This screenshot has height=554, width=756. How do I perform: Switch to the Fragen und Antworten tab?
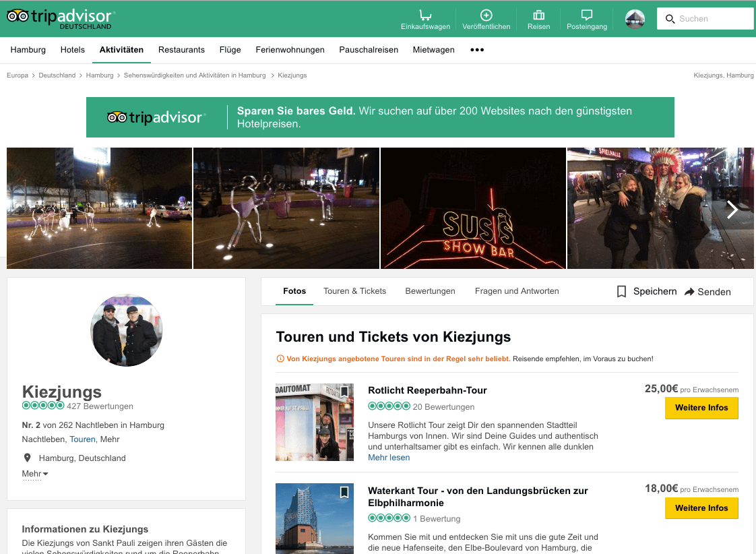click(x=517, y=290)
